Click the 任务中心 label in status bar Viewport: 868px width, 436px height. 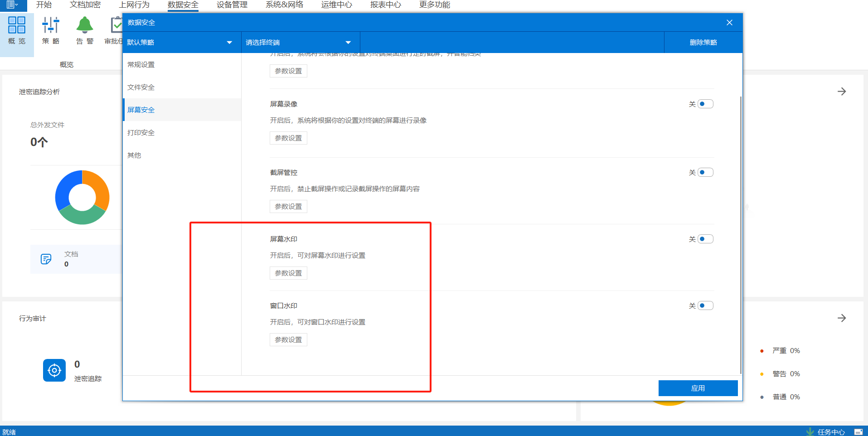831,432
